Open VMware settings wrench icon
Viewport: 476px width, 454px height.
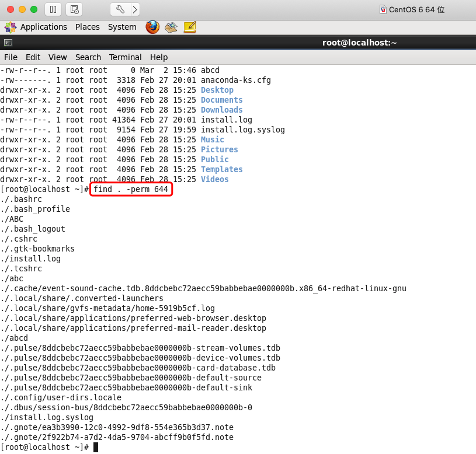click(x=120, y=9)
